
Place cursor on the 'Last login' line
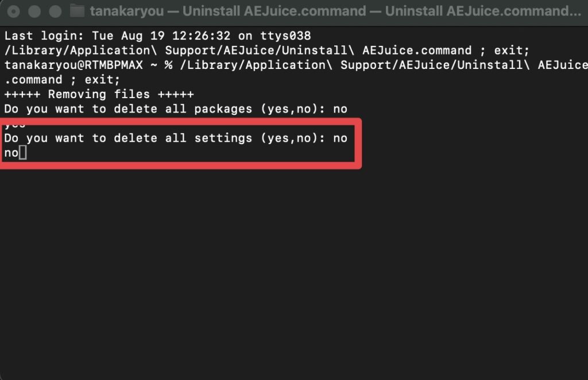(x=157, y=36)
